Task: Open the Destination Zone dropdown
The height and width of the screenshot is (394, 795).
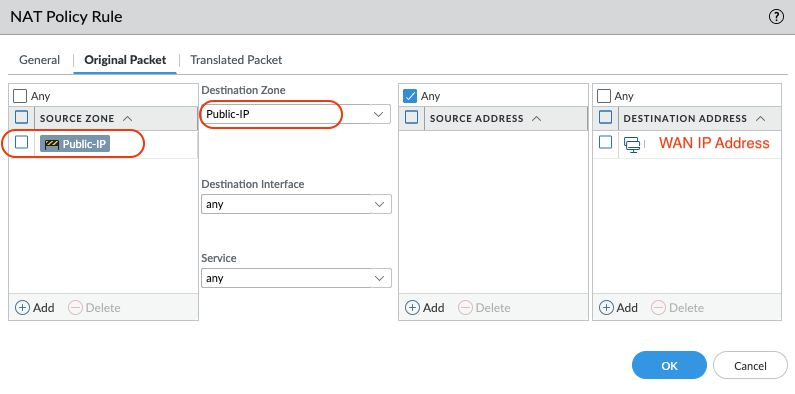Action: [x=296, y=115]
